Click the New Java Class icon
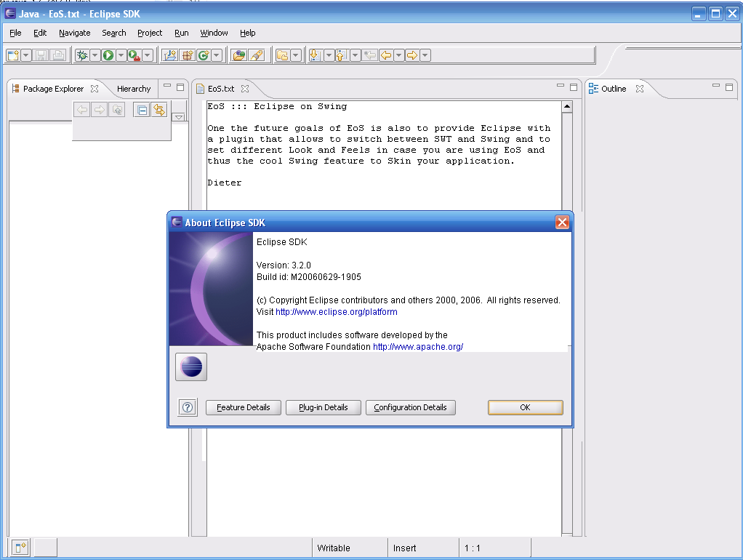This screenshot has height=560, width=743. [204, 55]
